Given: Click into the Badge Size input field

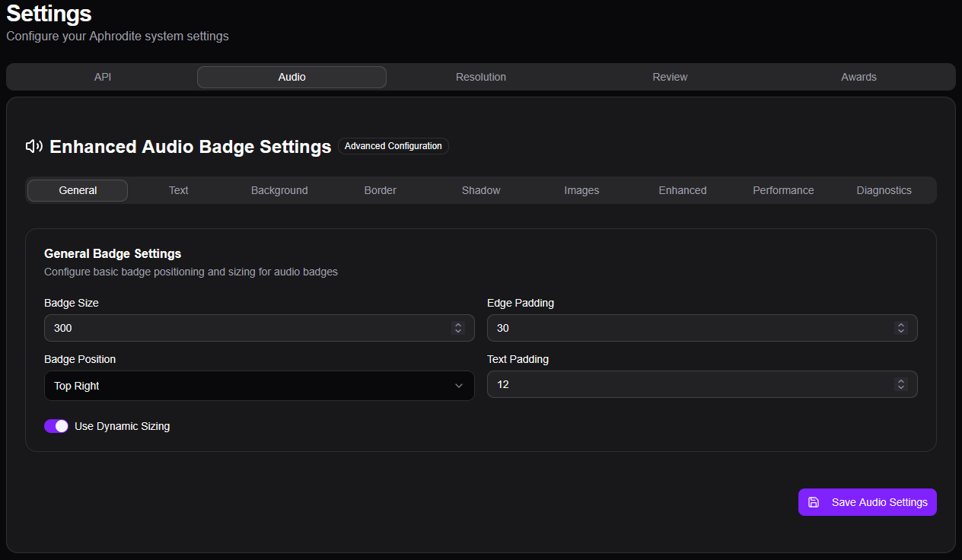Looking at the screenshot, I should (260, 328).
